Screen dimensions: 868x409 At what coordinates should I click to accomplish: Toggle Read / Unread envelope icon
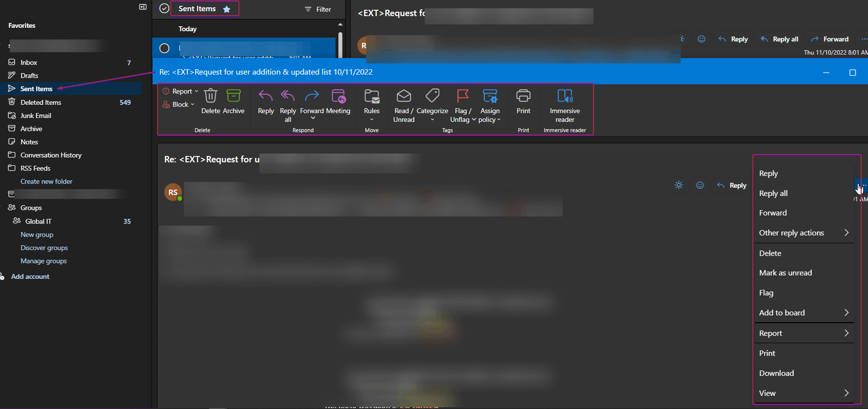pyautogui.click(x=404, y=96)
